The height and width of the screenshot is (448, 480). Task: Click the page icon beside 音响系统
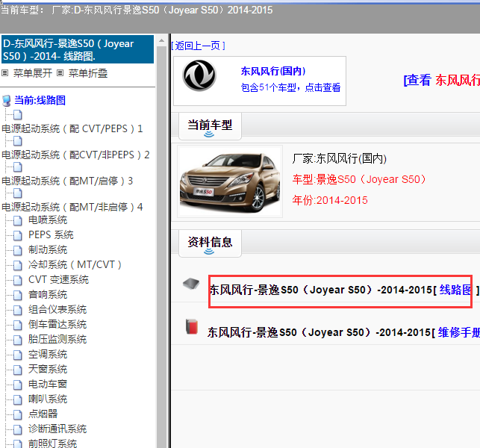point(17,295)
